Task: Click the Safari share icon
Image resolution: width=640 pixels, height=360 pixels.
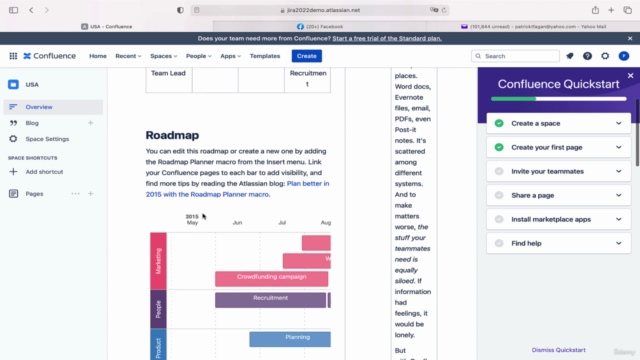Action: coord(596,10)
